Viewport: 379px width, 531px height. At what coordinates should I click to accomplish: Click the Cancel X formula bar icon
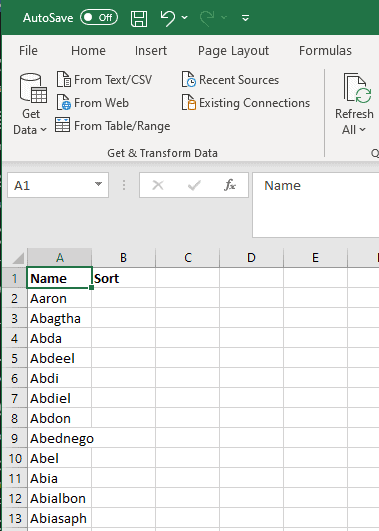coord(158,185)
